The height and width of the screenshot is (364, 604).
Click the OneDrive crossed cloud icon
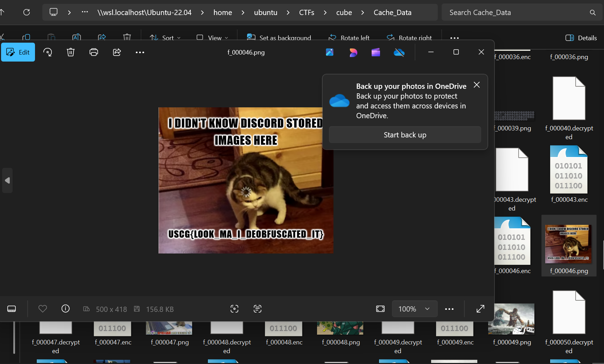pos(399,52)
